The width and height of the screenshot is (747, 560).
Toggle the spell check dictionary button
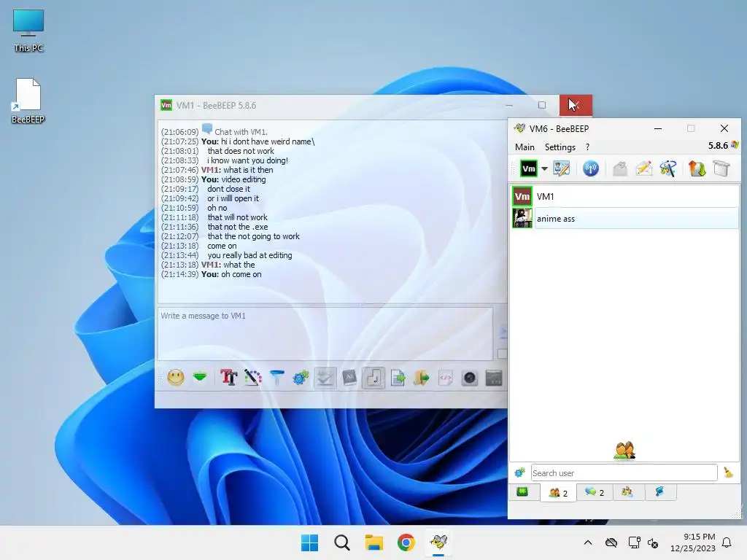(349, 378)
